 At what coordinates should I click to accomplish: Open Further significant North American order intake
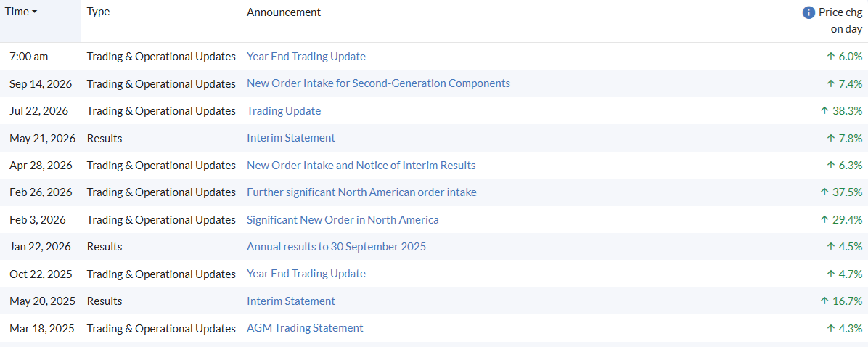coord(361,192)
